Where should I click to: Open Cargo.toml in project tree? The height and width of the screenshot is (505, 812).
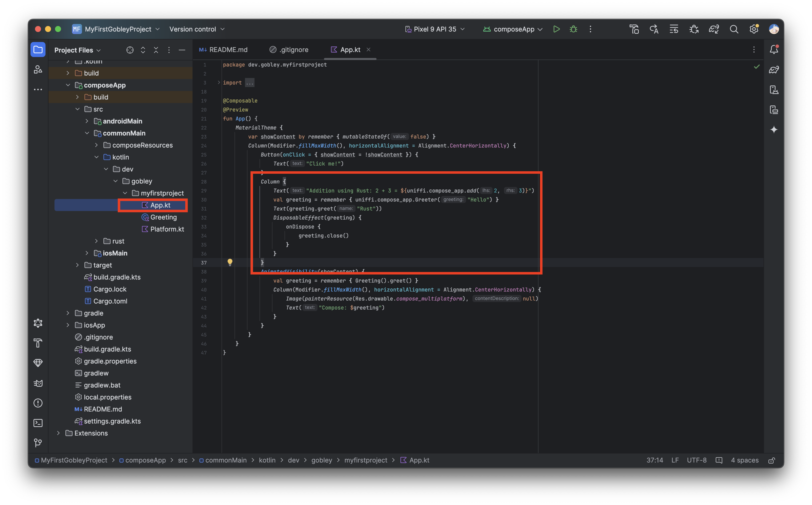coord(106,301)
